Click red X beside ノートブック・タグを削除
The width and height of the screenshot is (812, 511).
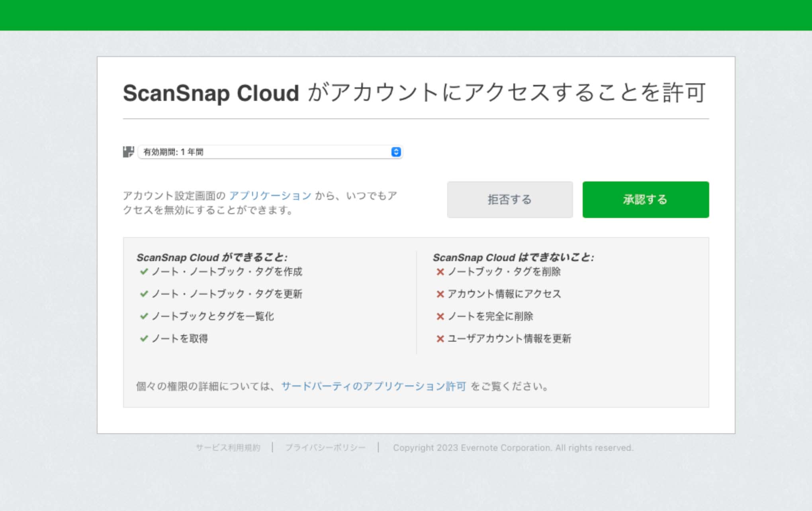pyautogui.click(x=440, y=272)
